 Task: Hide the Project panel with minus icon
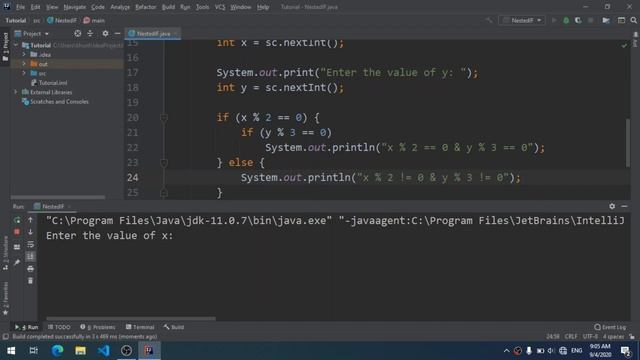[x=118, y=33]
